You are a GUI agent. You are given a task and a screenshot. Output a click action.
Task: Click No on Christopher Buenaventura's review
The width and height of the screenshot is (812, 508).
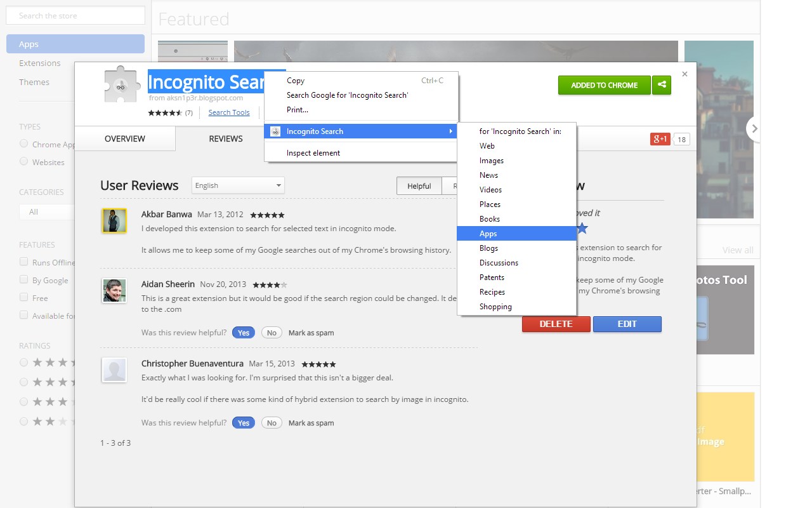coord(272,423)
